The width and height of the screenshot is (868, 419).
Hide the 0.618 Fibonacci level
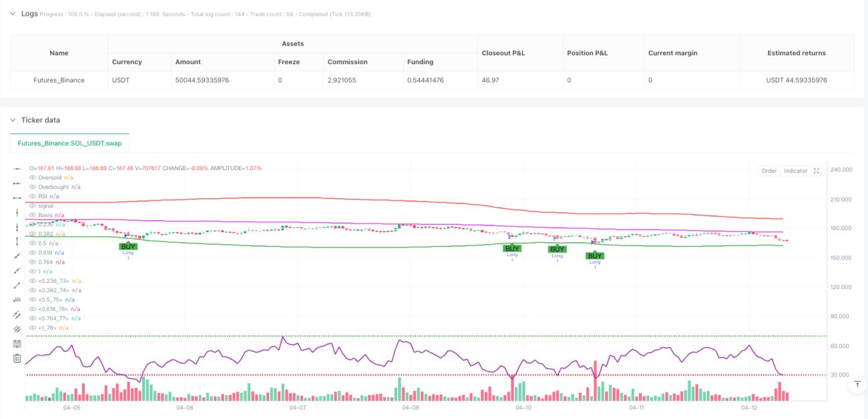point(33,253)
